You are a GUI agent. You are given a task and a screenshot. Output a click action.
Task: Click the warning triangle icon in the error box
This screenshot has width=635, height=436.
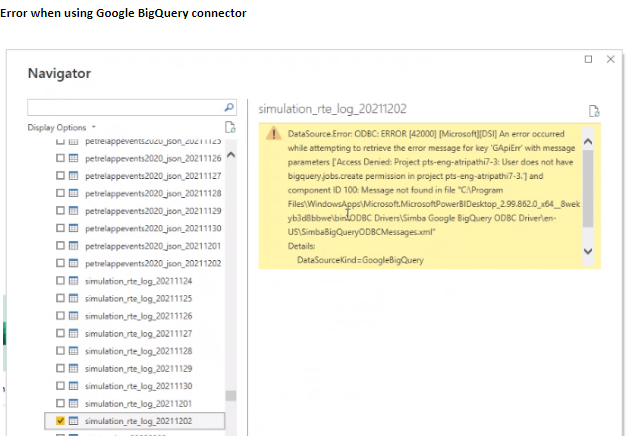(x=274, y=133)
